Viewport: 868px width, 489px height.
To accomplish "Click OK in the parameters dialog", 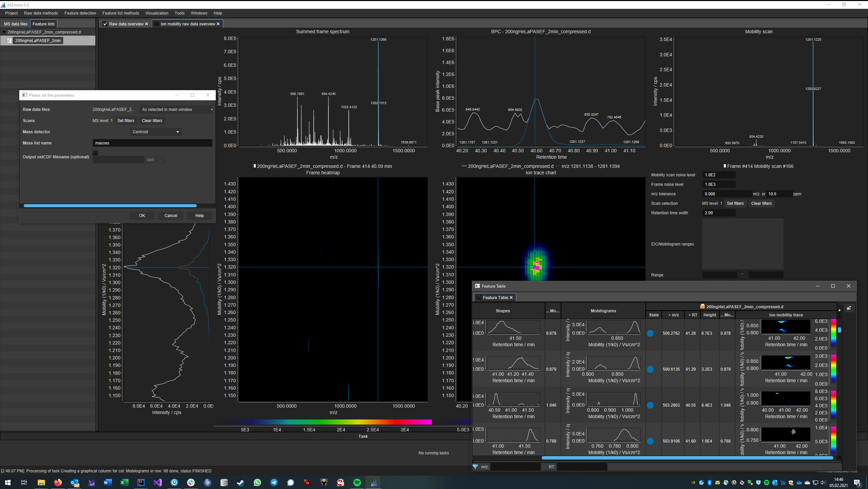I will pos(142,216).
